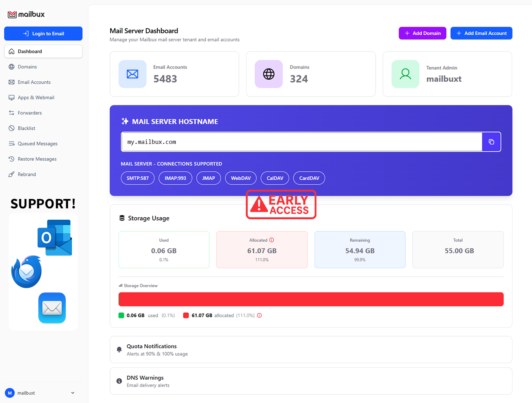The width and height of the screenshot is (532, 403).
Task: Click the Add Domain button
Action: pyautogui.click(x=422, y=33)
